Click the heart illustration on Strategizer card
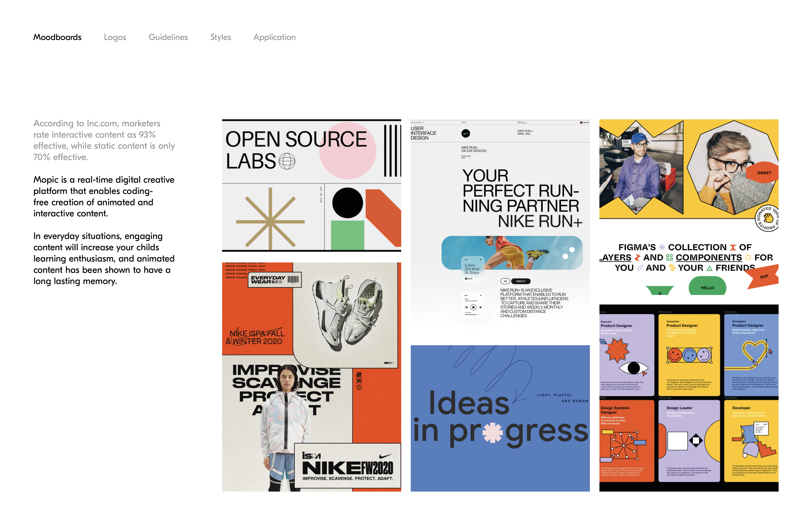This screenshot has width=812, height=525. 755,353
